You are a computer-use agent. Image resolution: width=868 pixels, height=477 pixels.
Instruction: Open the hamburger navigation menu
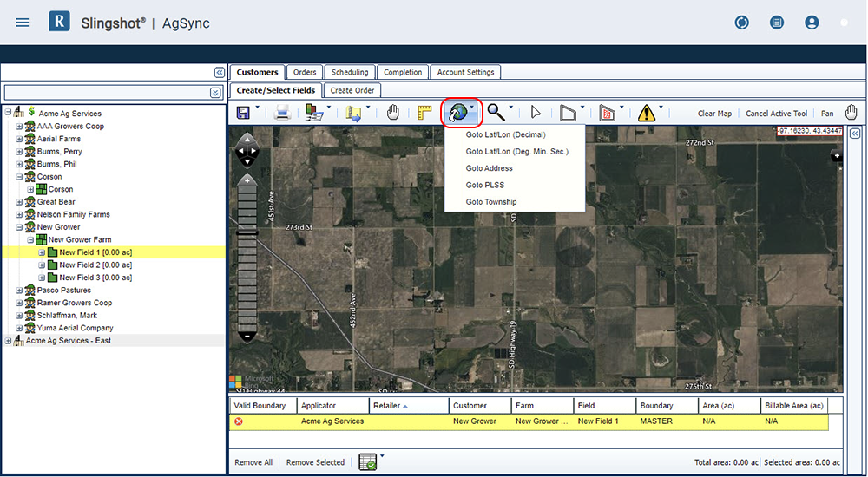(x=23, y=23)
